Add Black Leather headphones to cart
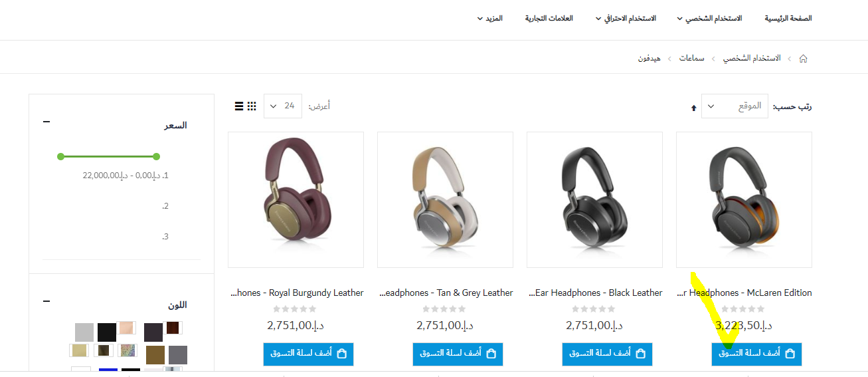The image size is (868, 377). tap(607, 354)
